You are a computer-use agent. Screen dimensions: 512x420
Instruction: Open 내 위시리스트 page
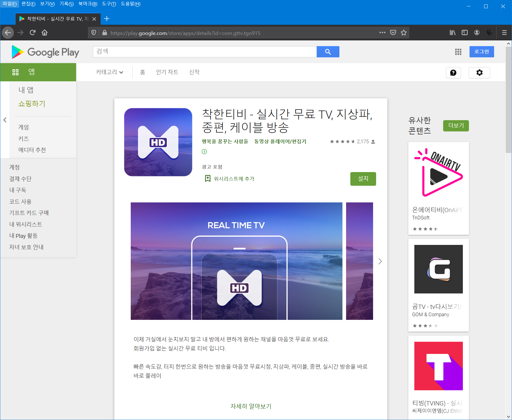point(26,224)
